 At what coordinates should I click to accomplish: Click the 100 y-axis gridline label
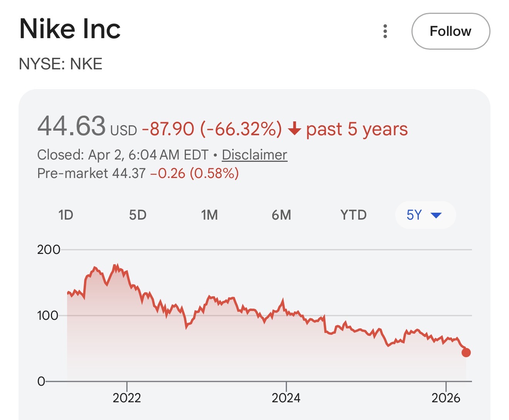[x=47, y=316]
